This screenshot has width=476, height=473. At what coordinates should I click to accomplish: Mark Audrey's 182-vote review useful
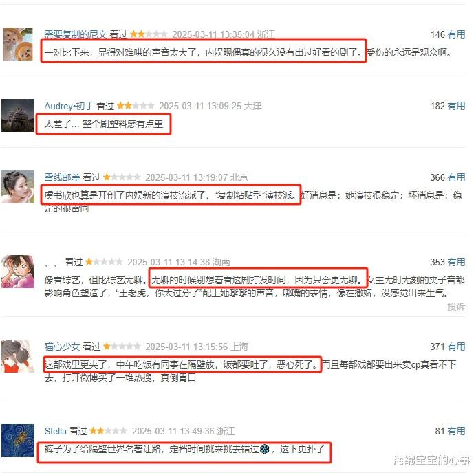(x=456, y=106)
